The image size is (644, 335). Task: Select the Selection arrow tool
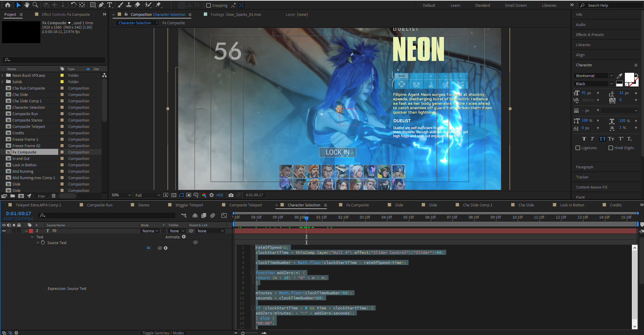tap(18, 5)
